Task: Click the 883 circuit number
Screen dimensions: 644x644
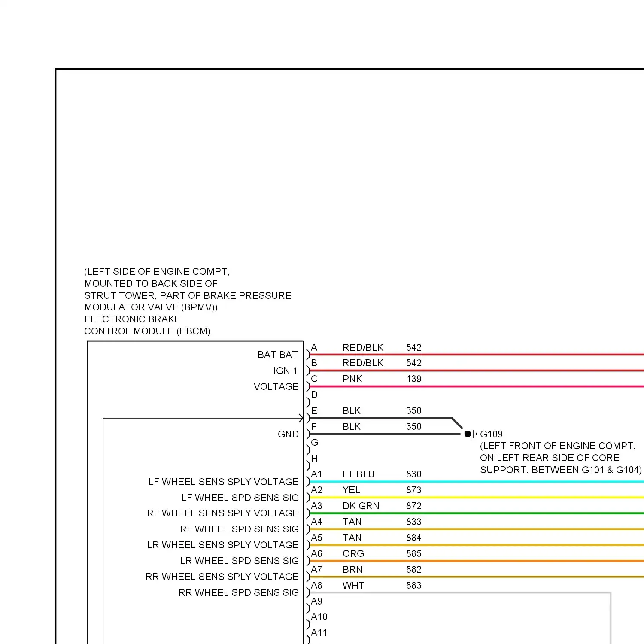Action: pos(414,585)
